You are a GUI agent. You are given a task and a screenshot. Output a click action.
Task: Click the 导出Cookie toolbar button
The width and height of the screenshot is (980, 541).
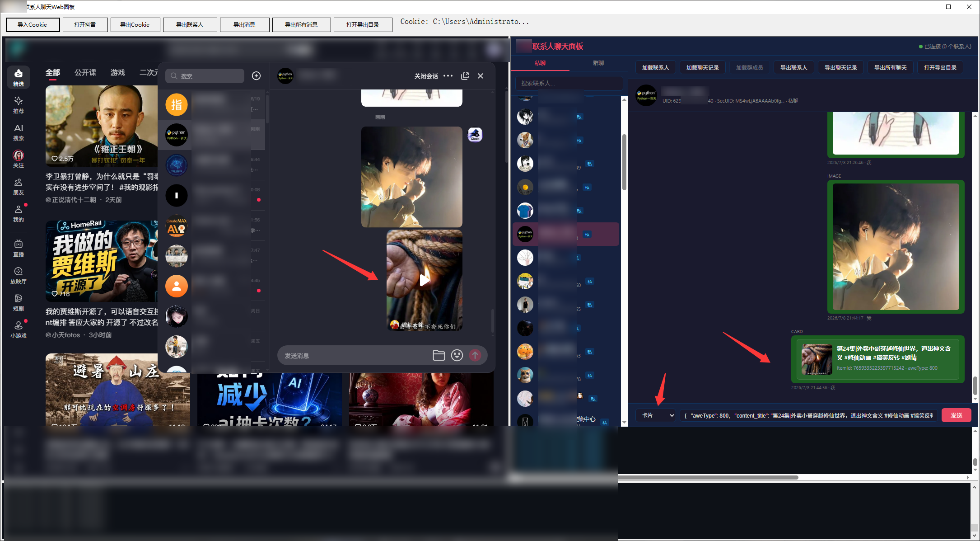pos(135,25)
